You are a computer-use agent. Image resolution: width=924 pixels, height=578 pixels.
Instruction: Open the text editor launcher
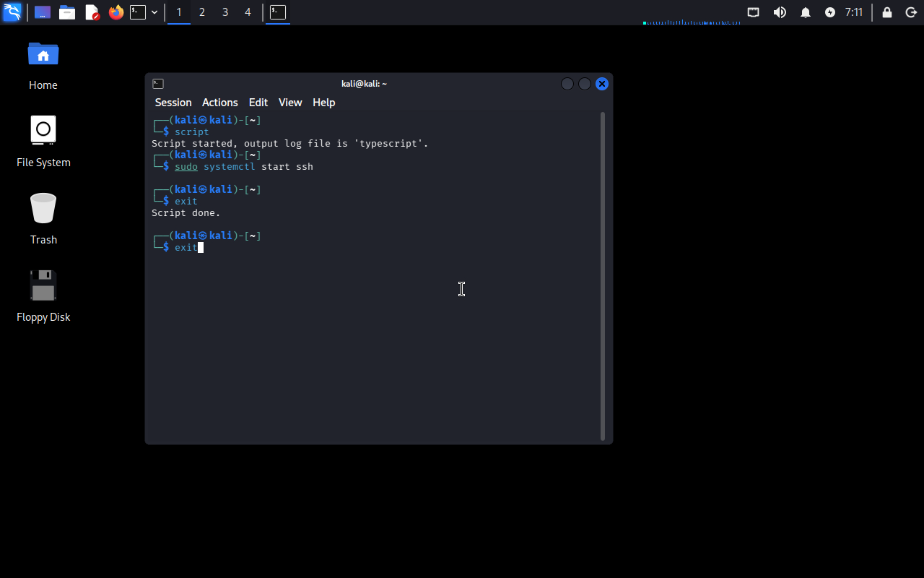click(x=92, y=12)
